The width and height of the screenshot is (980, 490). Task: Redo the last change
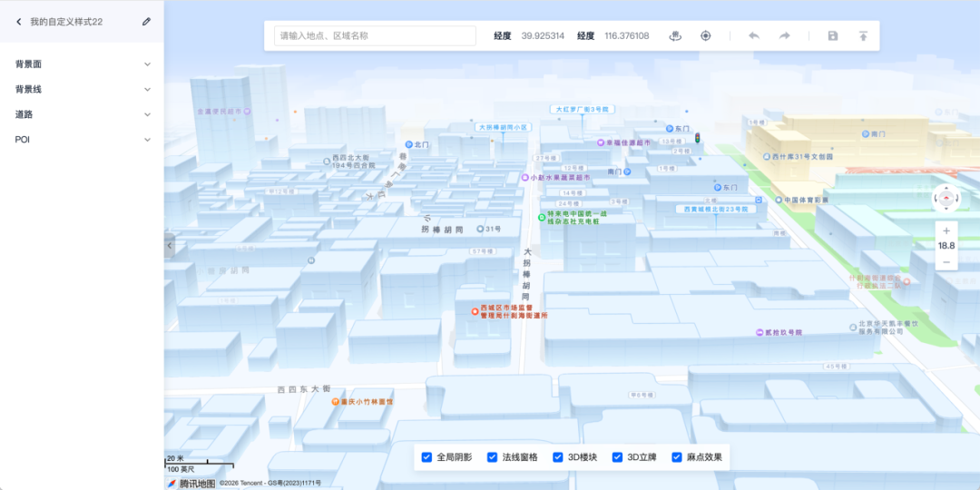(784, 35)
